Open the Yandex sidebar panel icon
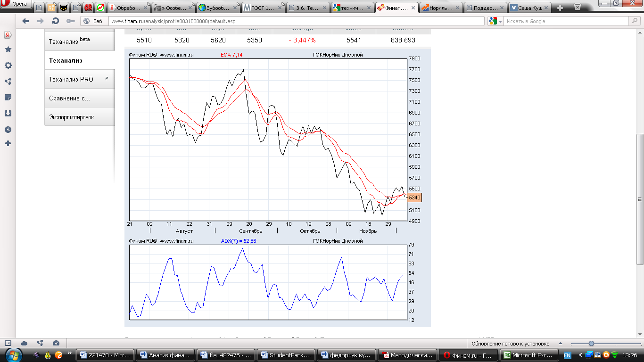This screenshot has width=644, height=362. (x=8, y=35)
